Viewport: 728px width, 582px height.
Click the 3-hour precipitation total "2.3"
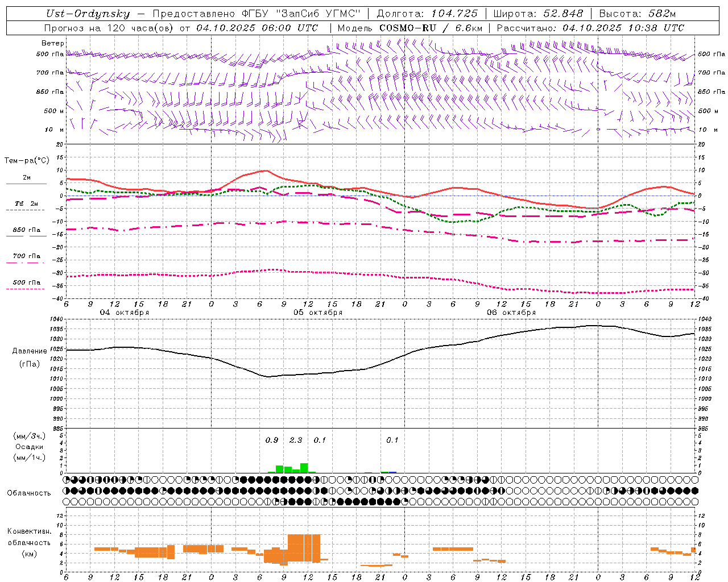point(296,440)
